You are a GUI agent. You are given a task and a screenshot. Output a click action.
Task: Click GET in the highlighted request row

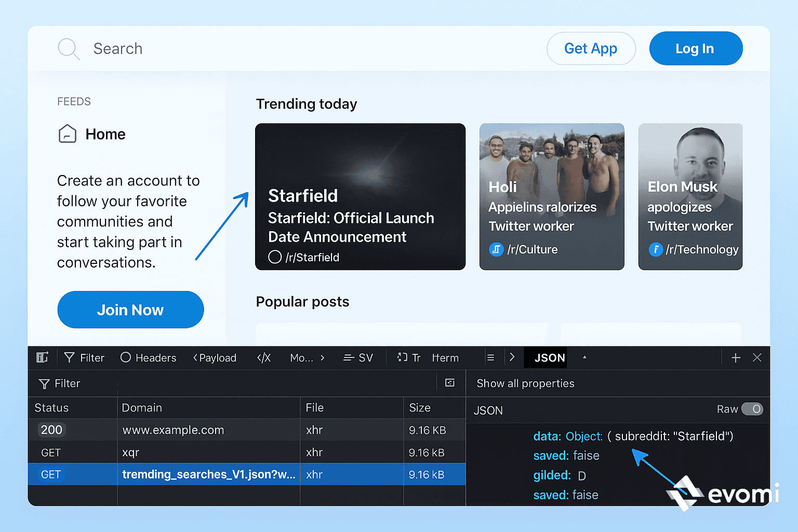(51, 474)
